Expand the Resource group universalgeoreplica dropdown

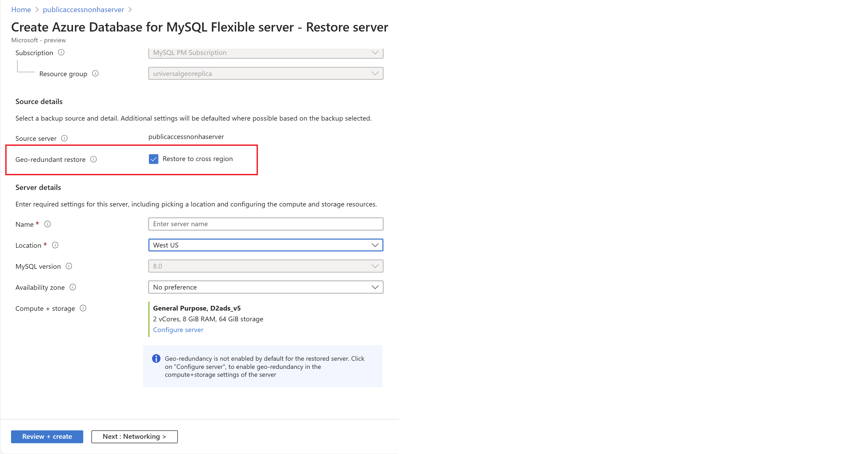266,74
